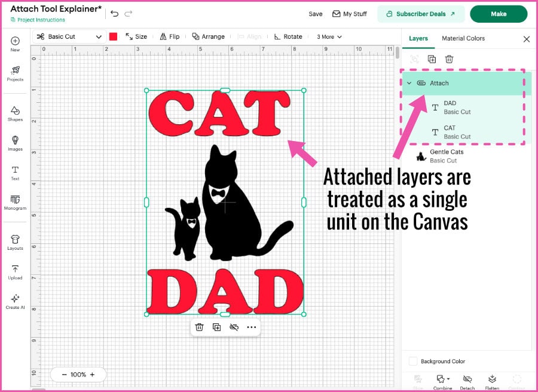Screen dimensions: 538x392
Task: Open the Create AI tool
Action: pyautogui.click(x=15, y=302)
